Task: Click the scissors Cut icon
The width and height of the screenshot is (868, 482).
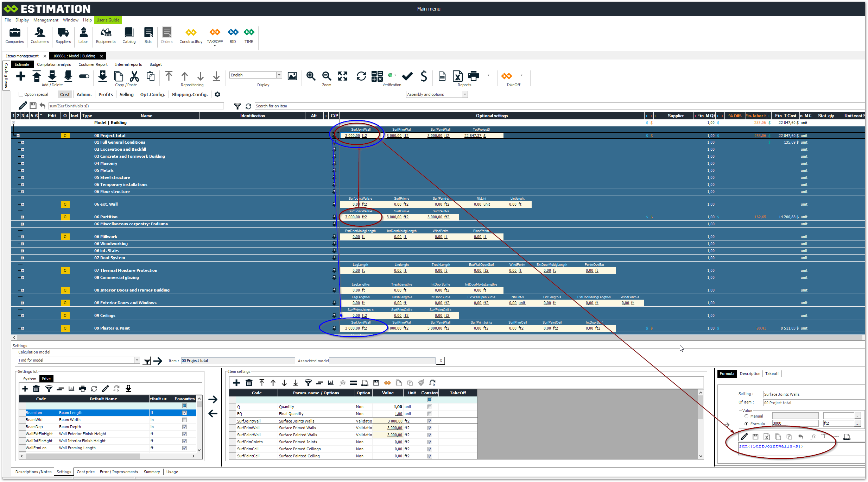Action: 134,76
